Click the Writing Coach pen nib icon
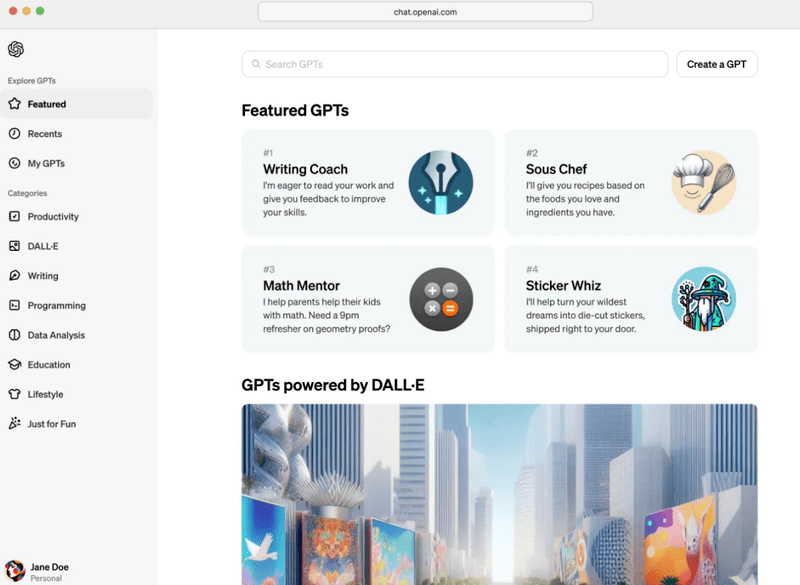800x585 pixels. click(441, 183)
